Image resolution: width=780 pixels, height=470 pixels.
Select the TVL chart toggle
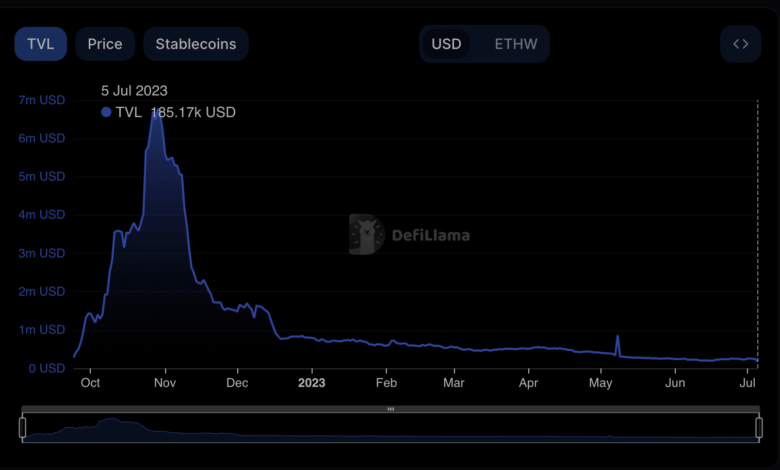40,44
